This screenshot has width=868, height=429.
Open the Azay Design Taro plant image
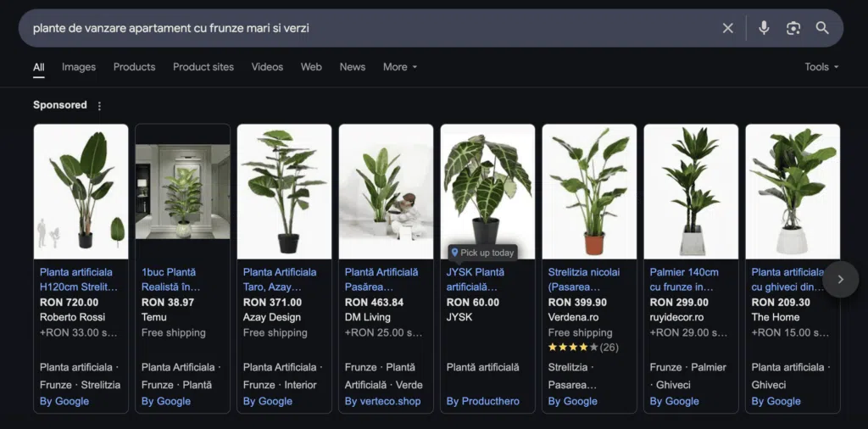[x=285, y=192]
